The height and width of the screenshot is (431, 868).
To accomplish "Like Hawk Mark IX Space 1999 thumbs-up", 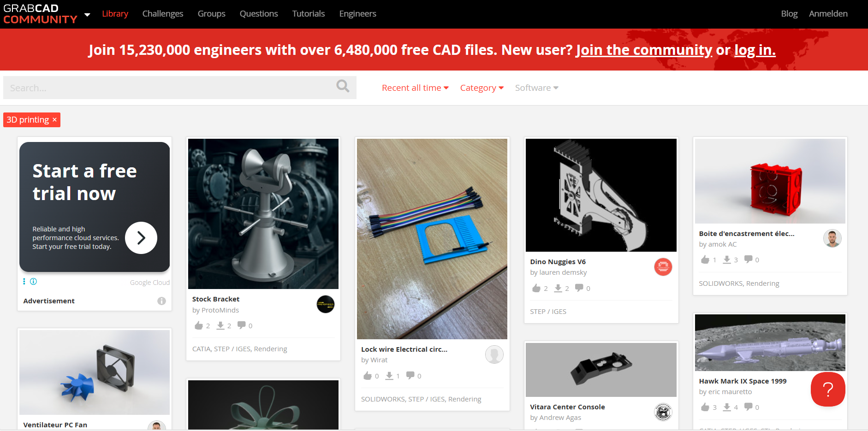I will pyautogui.click(x=705, y=407).
